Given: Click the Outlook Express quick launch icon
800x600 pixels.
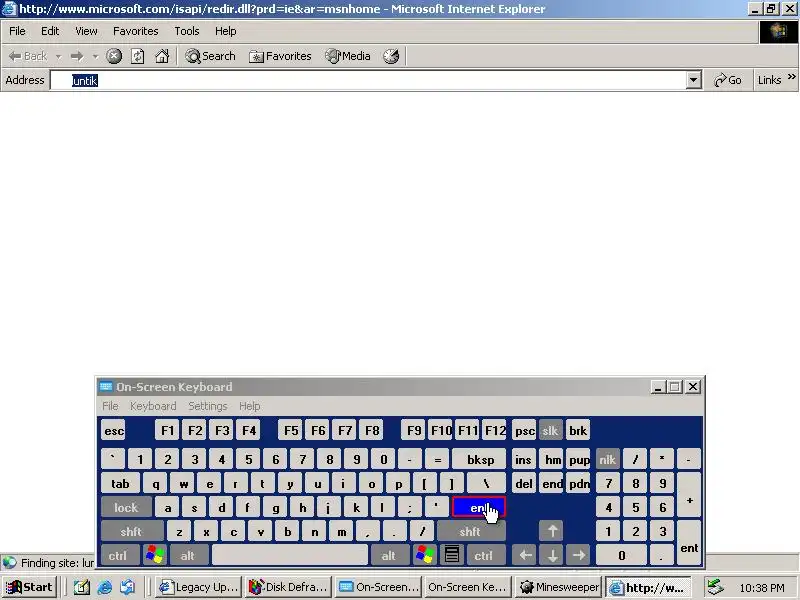Looking at the screenshot, I should 128,587.
